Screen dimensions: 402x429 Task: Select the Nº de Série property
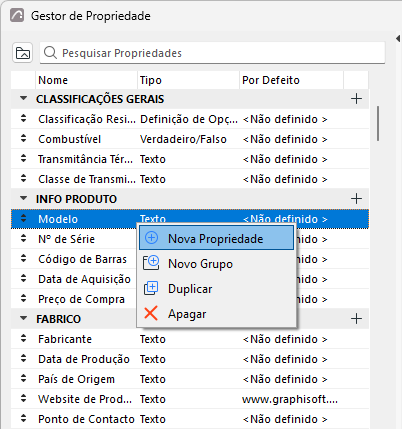point(66,239)
